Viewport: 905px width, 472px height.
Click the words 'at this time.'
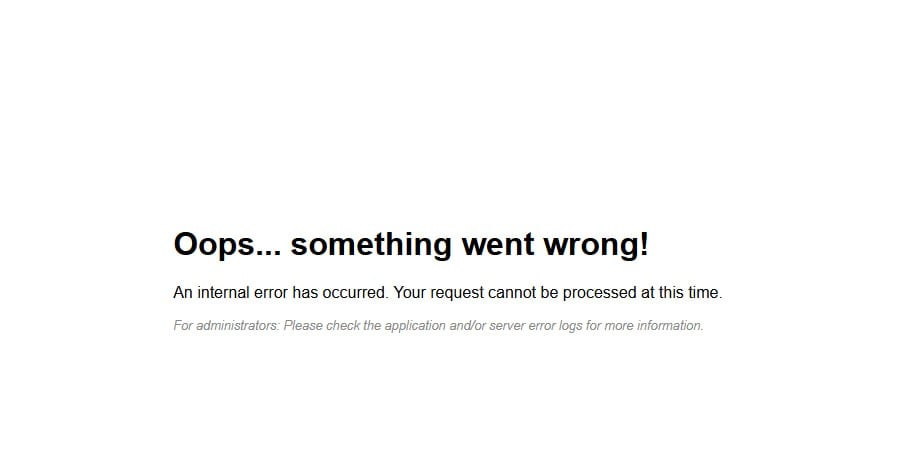coord(682,293)
